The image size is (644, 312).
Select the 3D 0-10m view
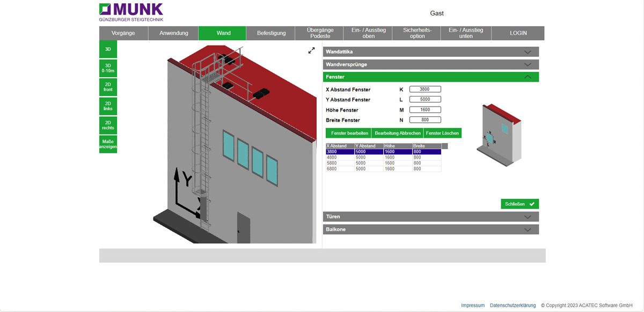coord(108,68)
